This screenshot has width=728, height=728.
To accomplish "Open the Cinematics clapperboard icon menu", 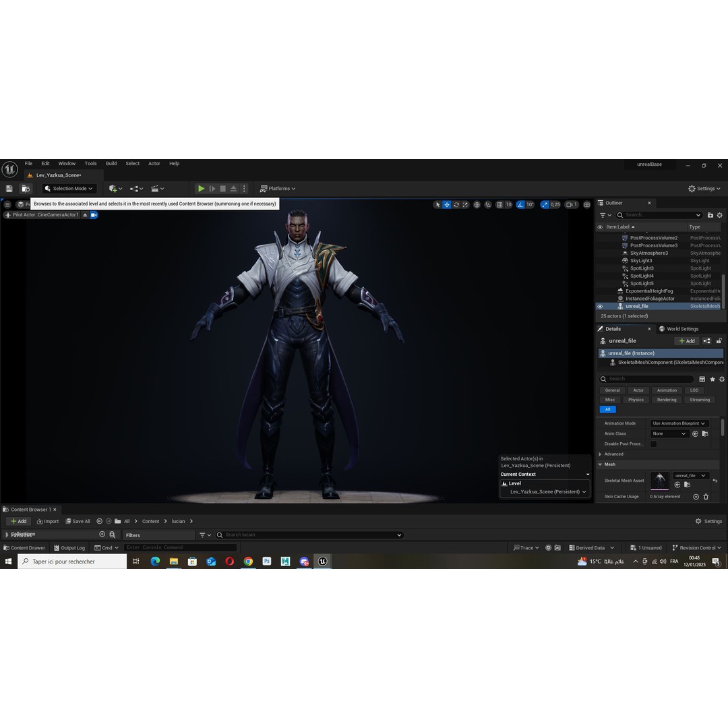I will pyautogui.click(x=157, y=189).
